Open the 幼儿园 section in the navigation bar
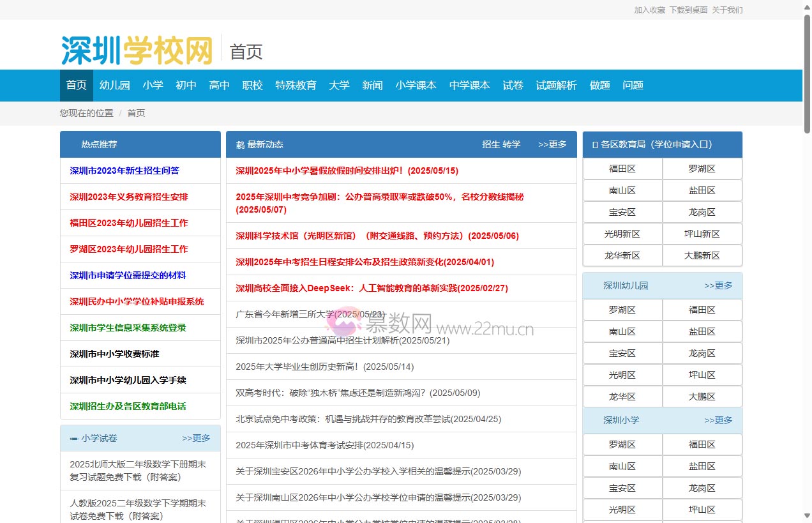 114,85
